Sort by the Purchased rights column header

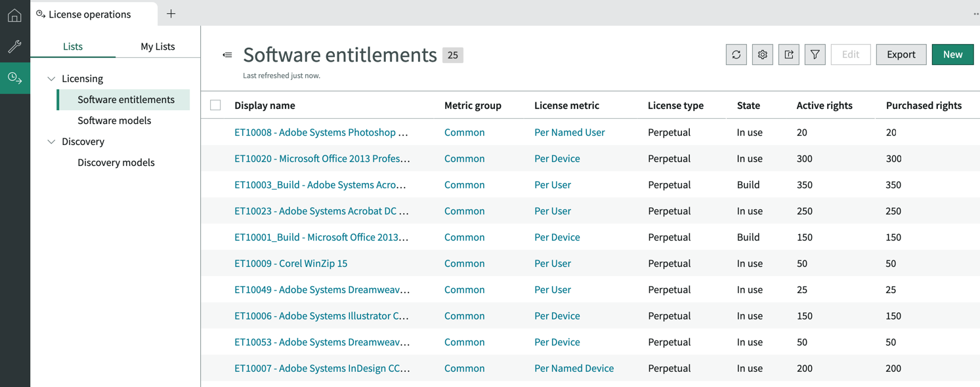[x=924, y=106]
